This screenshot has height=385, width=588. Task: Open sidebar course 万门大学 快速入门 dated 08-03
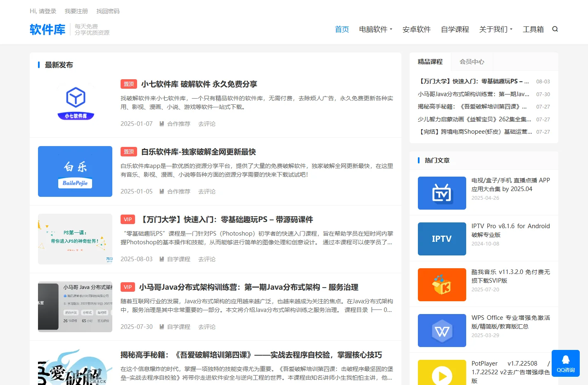click(x=473, y=81)
